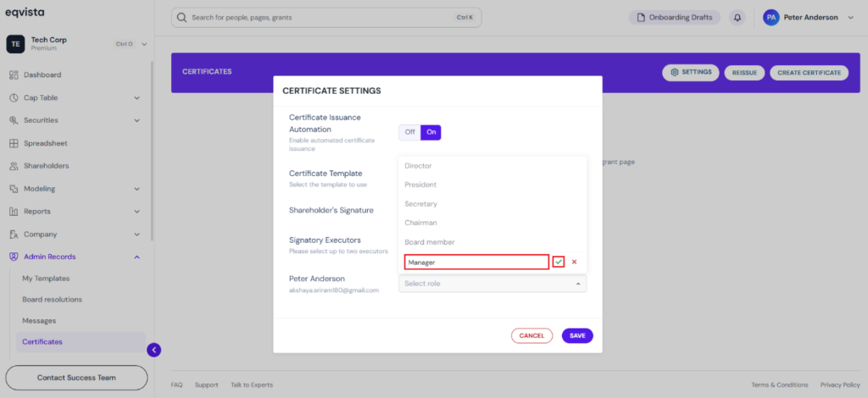Click CREATE CERTIFICATE button
Viewport: 868px width, 398px height.
[x=809, y=73]
